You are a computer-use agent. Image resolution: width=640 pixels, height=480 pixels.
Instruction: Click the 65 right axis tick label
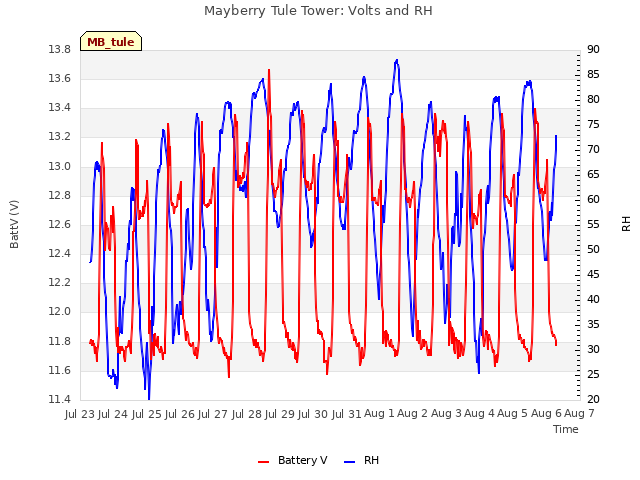click(x=593, y=175)
